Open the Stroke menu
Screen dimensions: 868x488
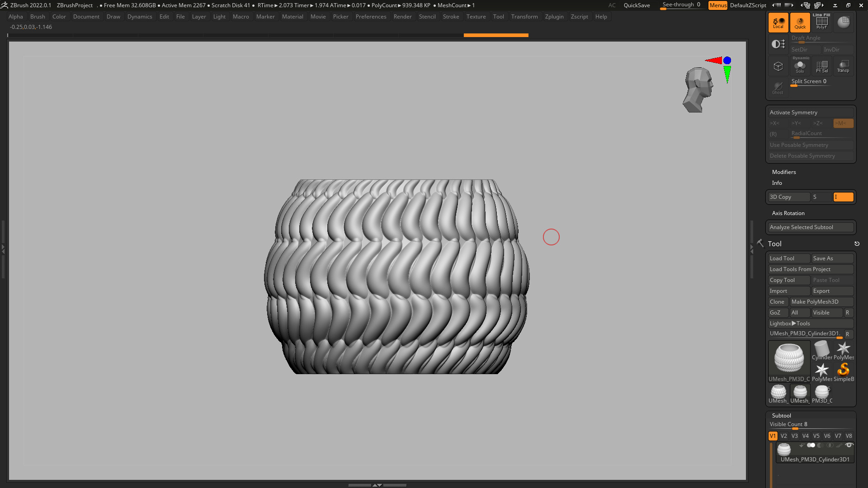point(451,17)
